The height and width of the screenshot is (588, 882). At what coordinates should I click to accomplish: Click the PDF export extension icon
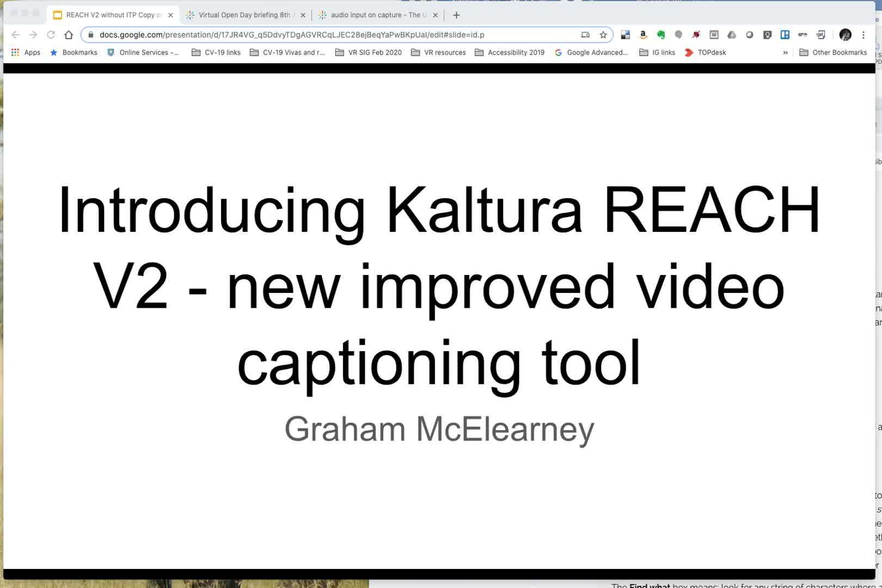(x=820, y=35)
